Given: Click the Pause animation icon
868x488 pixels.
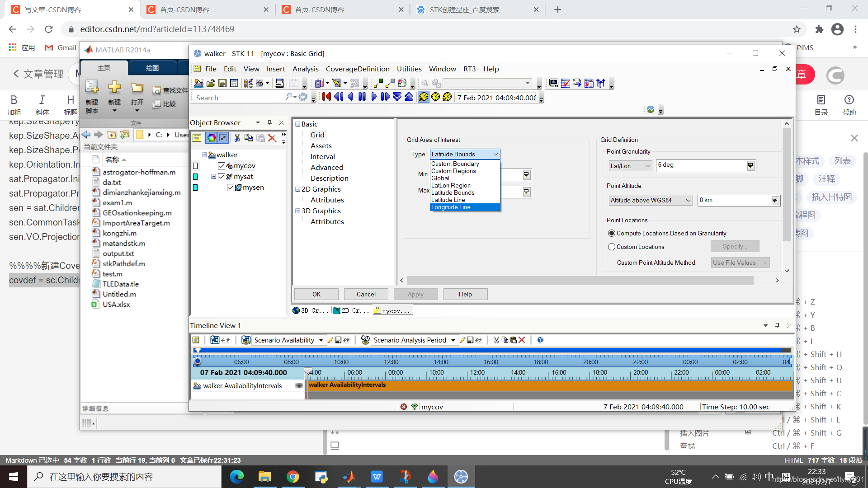Looking at the screenshot, I should [362, 97].
